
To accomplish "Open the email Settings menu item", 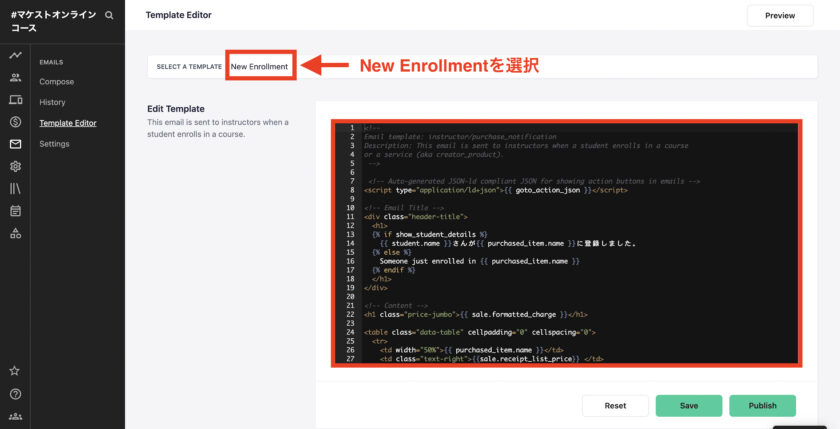I will pos(54,144).
